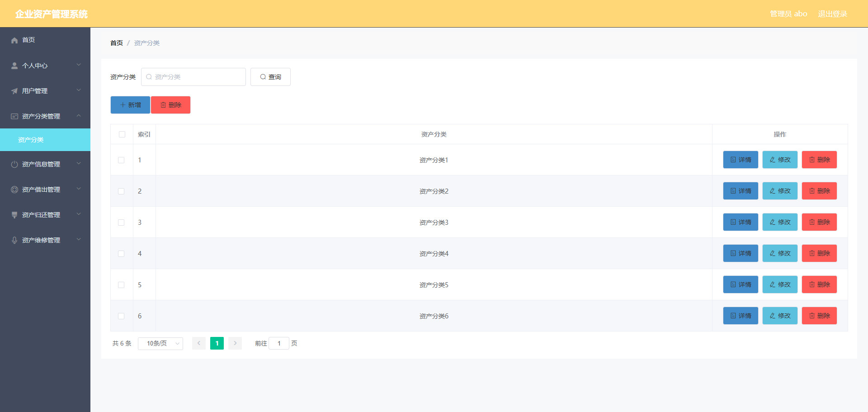Click pencil icon in 修改 for 资产分类1
This screenshot has height=412, width=868.
773,160
